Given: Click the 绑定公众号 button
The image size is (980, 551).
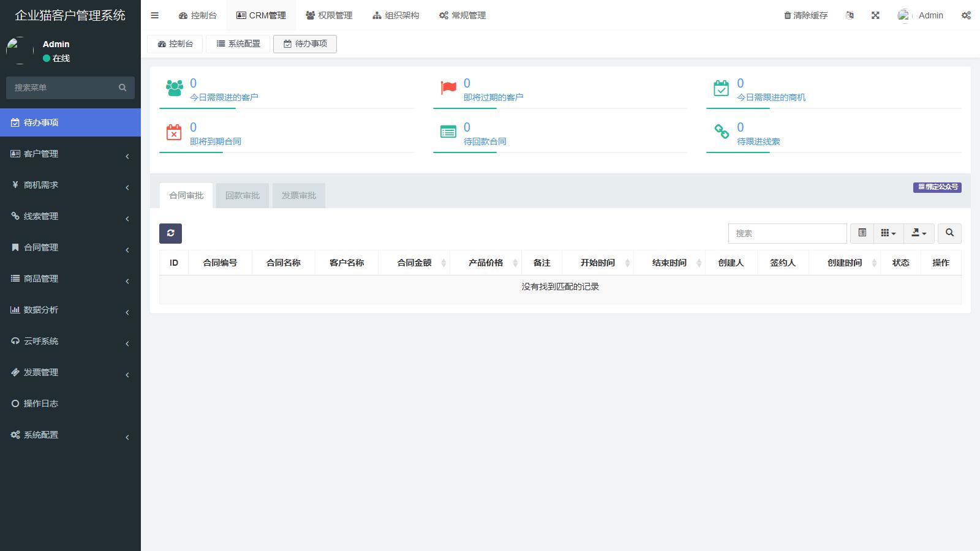Looking at the screenshot, I should [937, 187].
